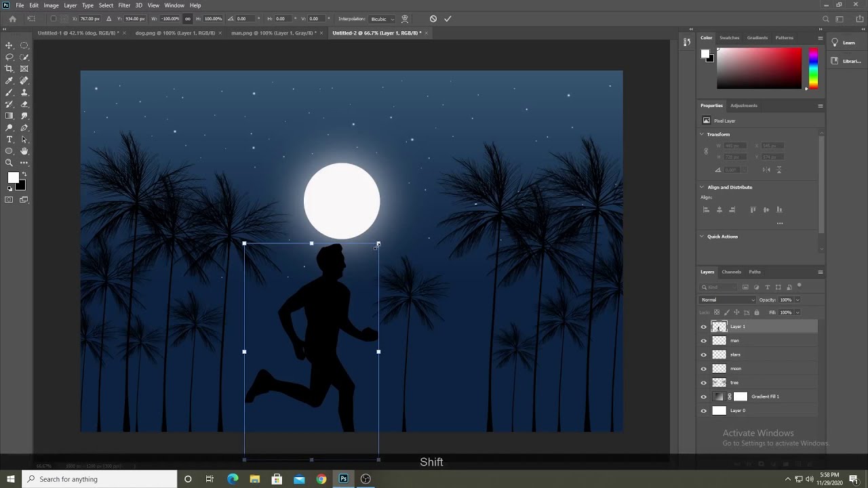
Task: Hide the Layer 0 layer
Action: pyautogui.click(x=703, y=411)
